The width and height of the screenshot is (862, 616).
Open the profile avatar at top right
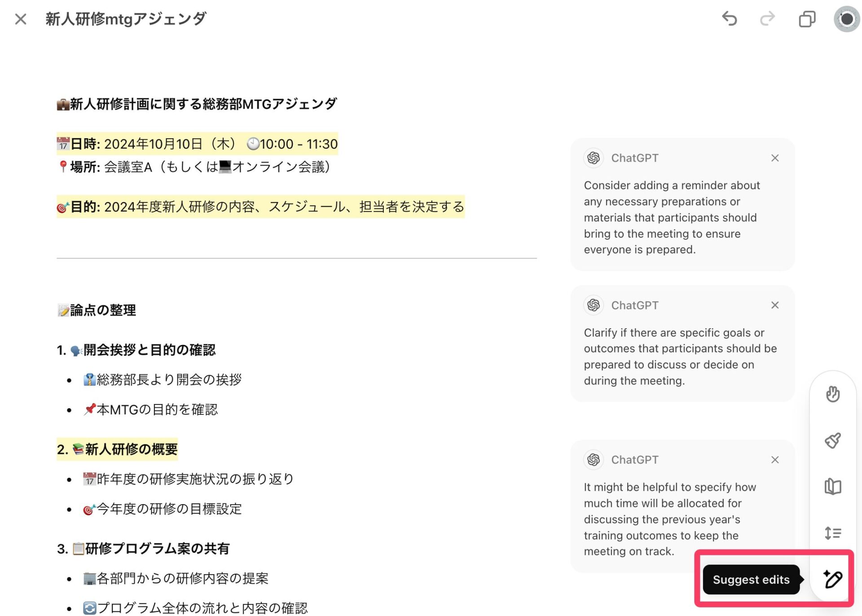(846, 19)
